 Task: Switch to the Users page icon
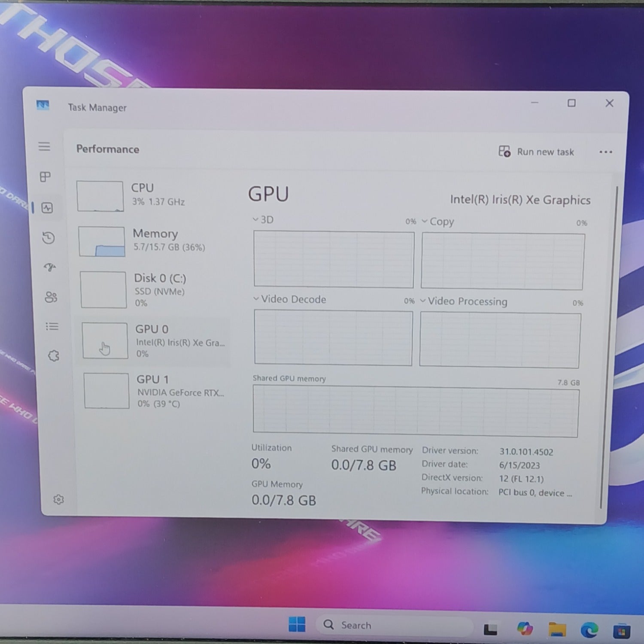(x=51, y=297)
